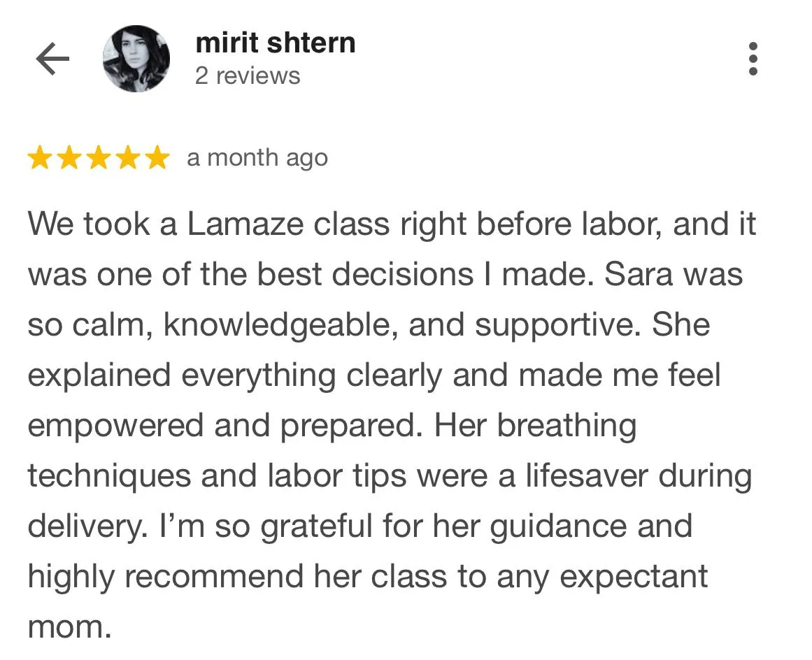The height and width of the screenshot is (660, 812).
Task: Click the fourth yellow rating star
Action: pos(128,159)
